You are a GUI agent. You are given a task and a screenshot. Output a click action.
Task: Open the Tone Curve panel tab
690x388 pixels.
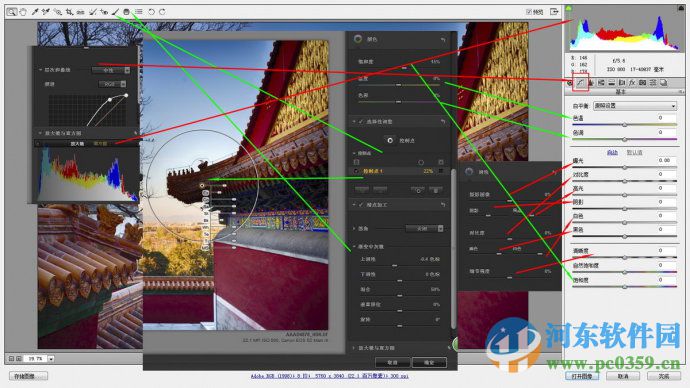[x=580, y=82]
